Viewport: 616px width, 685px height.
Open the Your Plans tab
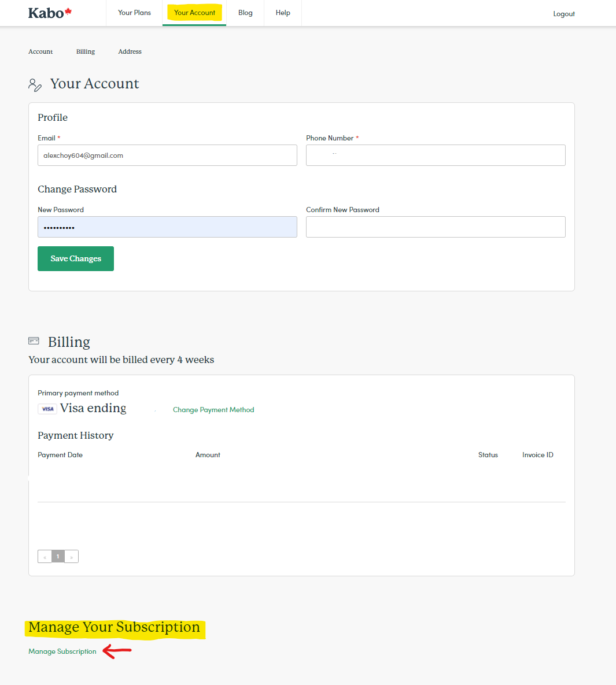coord(134,13)
